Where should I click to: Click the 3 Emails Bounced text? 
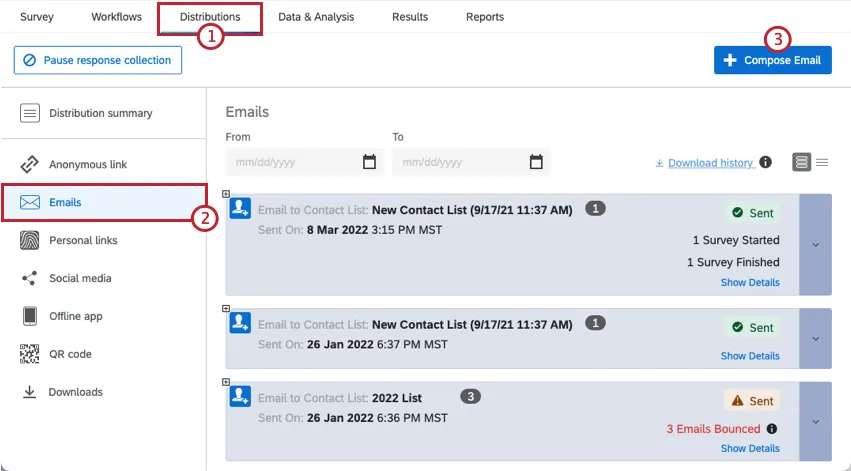tap(713, 429)
